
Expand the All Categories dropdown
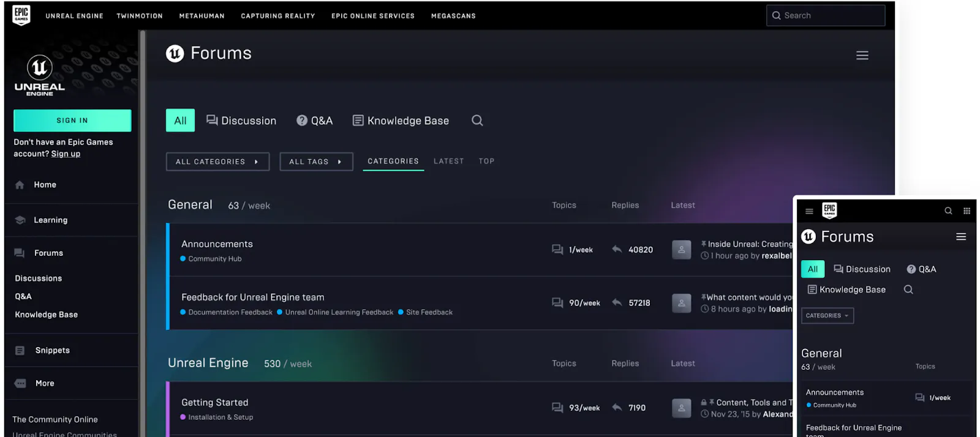point(217,162)
